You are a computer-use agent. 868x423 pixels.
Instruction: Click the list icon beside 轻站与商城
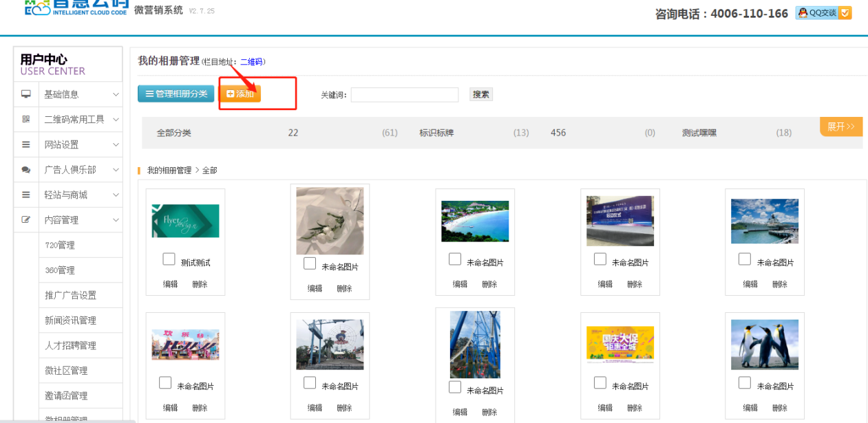pyautogui.click(x=26, y=195)
